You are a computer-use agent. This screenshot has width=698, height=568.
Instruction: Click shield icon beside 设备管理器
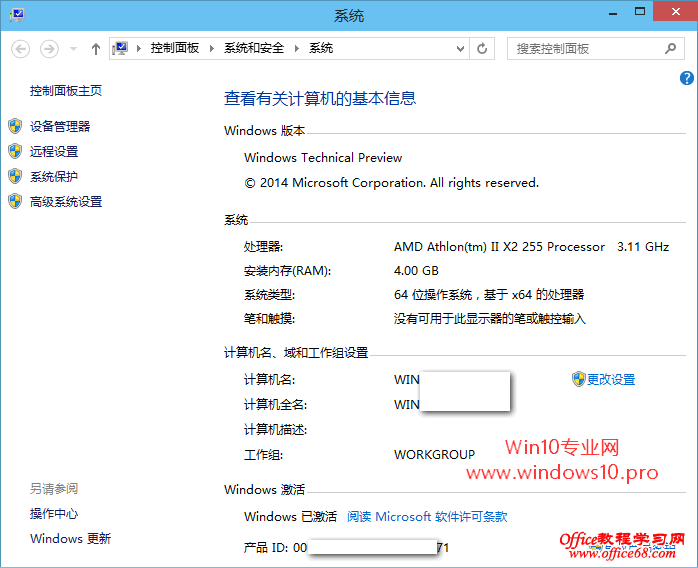15,126
